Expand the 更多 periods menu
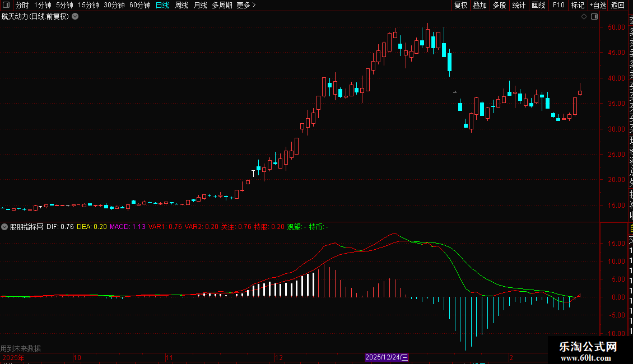Image resolution: width=633 pixels, height=364 pixels. pyautogui.click(x=246, y=5)
